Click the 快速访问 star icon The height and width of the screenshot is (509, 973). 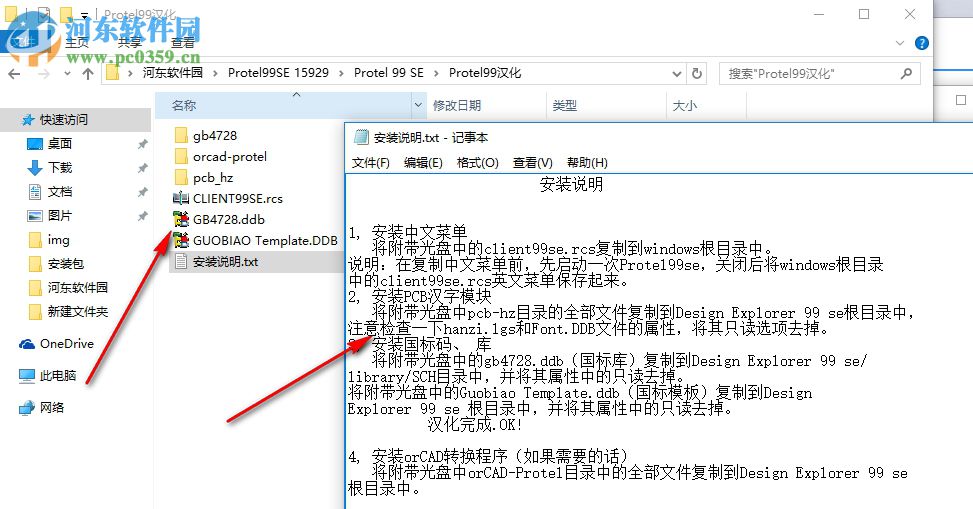point(27,120)
